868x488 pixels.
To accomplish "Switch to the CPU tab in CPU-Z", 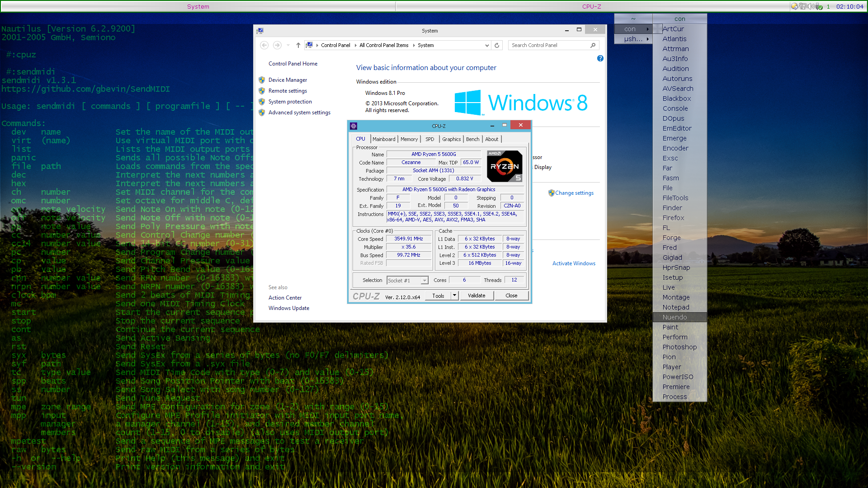I will point(360,139).
